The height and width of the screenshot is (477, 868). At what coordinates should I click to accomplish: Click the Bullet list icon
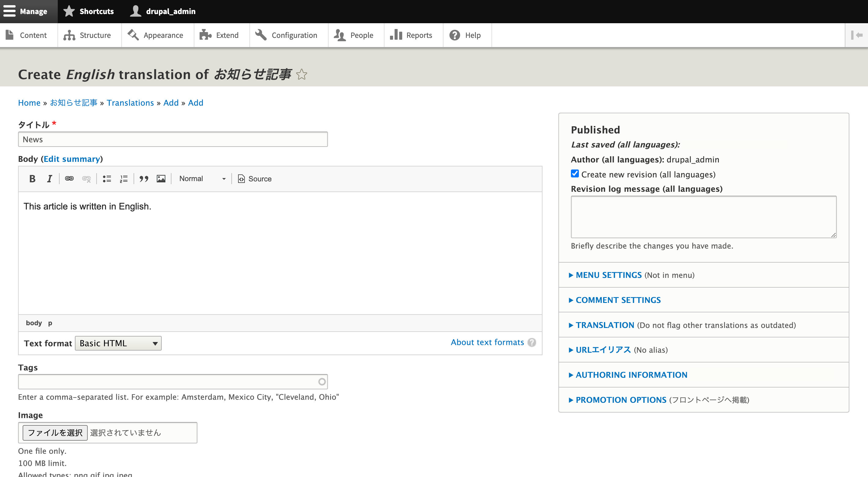click(x=106, y=179)
